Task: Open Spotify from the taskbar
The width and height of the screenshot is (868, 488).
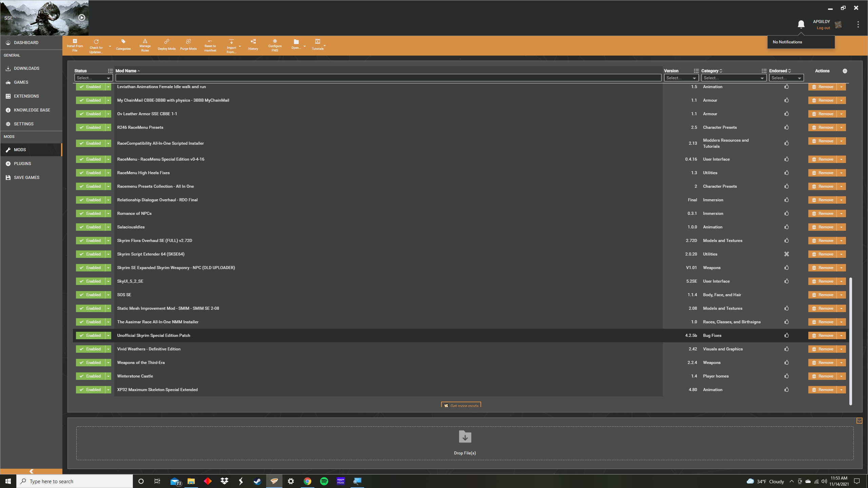Action: pos(324,481)
